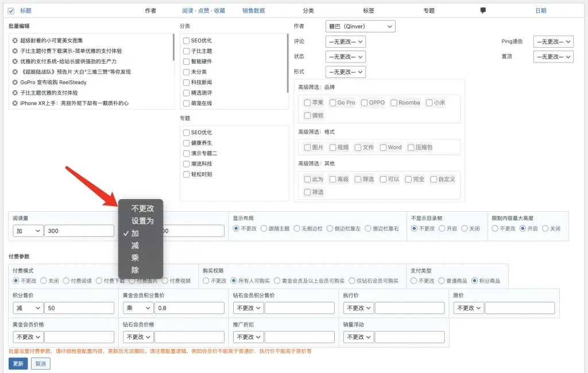Select 仅钻石会员可购买 purchase permission
Image resolution: width=588 pixels, height=373 pixels.
click(x=352, y=281)
